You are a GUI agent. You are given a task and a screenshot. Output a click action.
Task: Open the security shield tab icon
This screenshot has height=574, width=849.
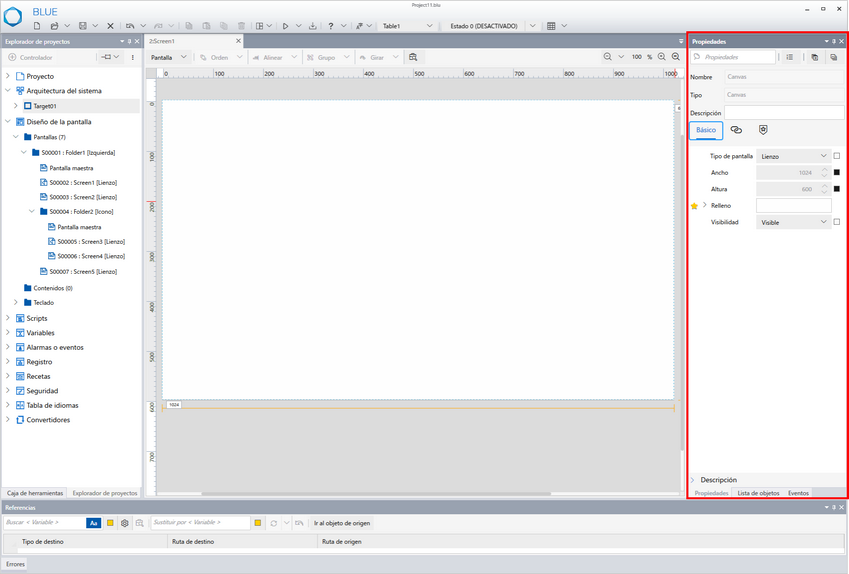763,130
